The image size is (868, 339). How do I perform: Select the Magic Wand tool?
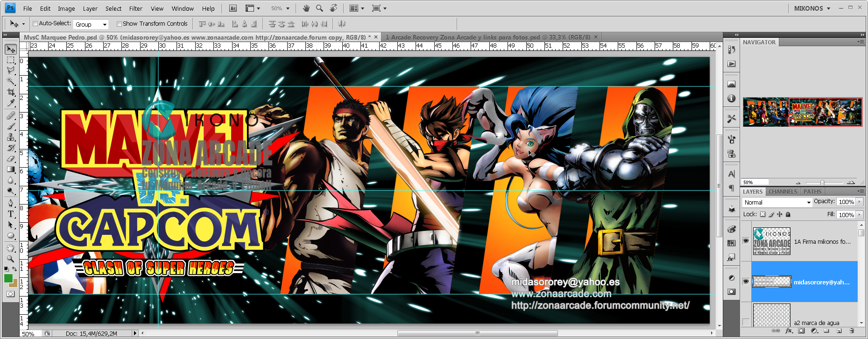coord(11,81)
